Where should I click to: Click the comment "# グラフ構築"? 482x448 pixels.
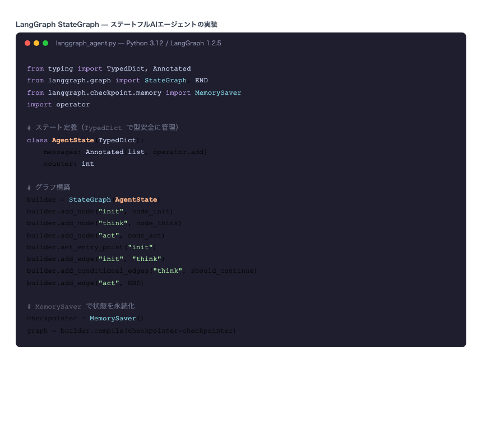(x=49, y=187)
